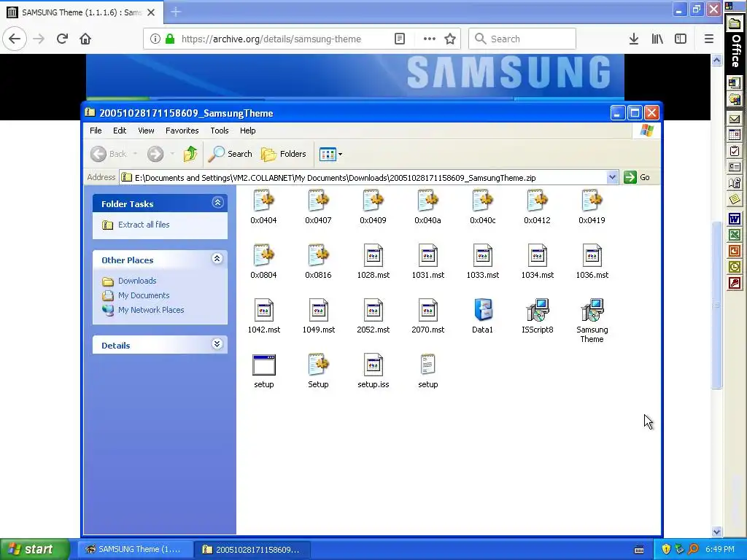747x560 pixels.
Task: Select the 0x0404 file icon
Action: (x=263, y=201)
